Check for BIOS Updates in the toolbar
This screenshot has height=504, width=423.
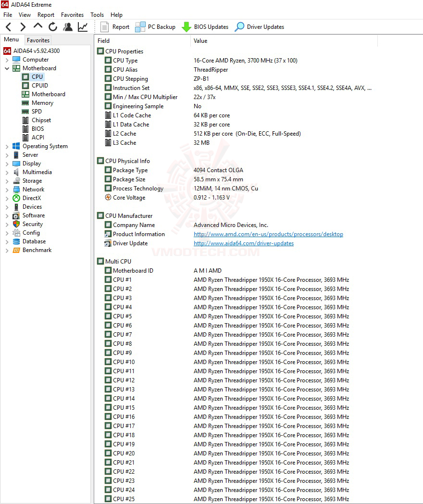pyautogui.click(x=205, y=27)
